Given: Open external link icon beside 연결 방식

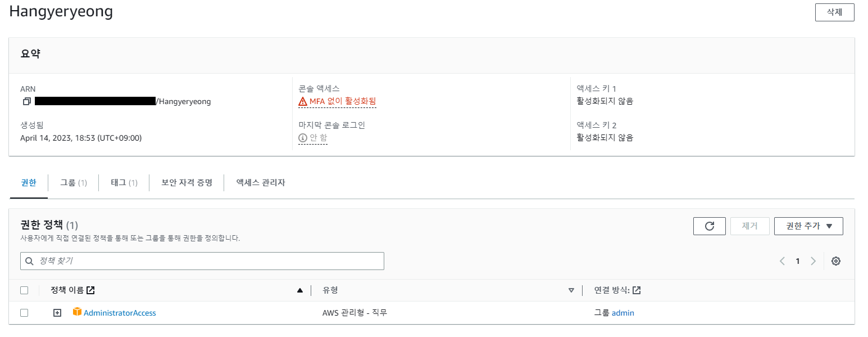Looking at the screenshot, I should (x=637, y=290).
